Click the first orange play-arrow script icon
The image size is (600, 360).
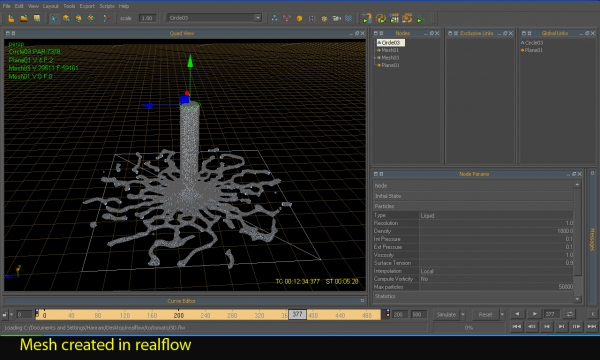point(367,18)
